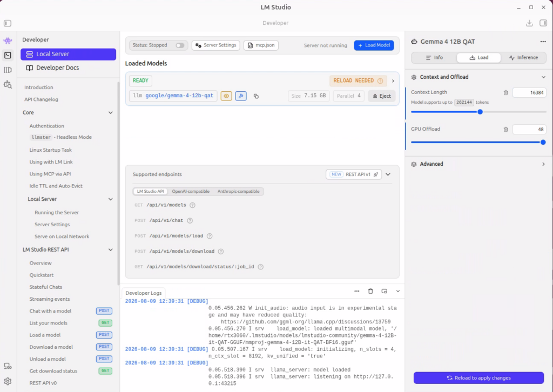Viewport: 553px width, 392px height.
Task: Click the google/gemma-4-12b-qat model name
Action: (179, 96)
